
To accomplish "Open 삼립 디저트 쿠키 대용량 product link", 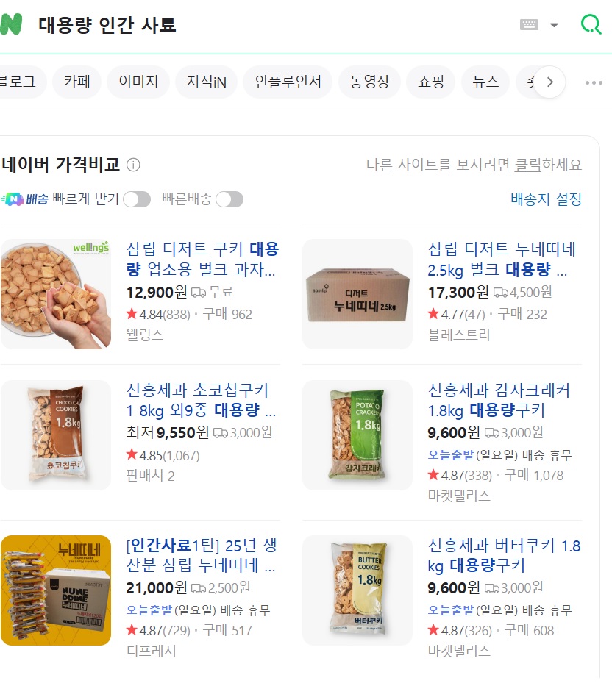I will (x=202, y=260).
